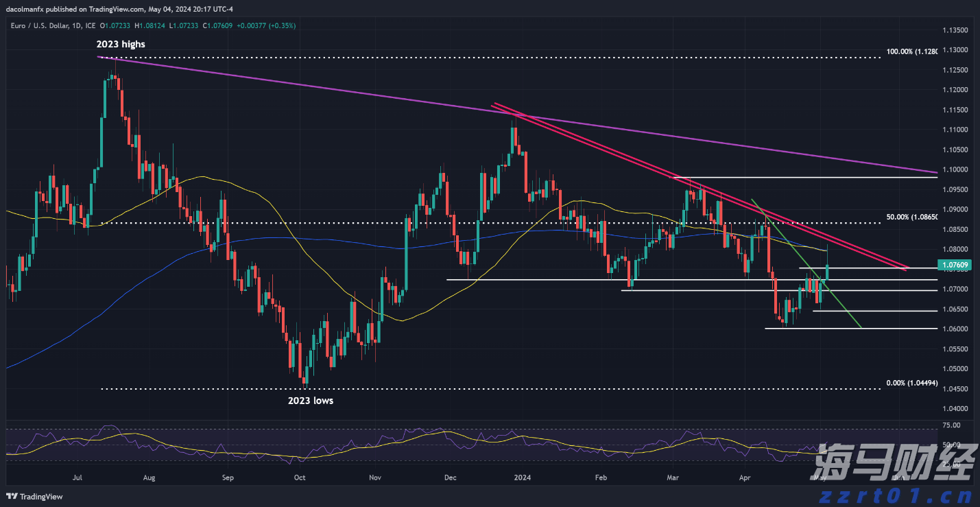Image resolution: width=980 pixels, height=507 pixels.
Task: Click 1.09500 on the price axis
Action: click(955, 190)
